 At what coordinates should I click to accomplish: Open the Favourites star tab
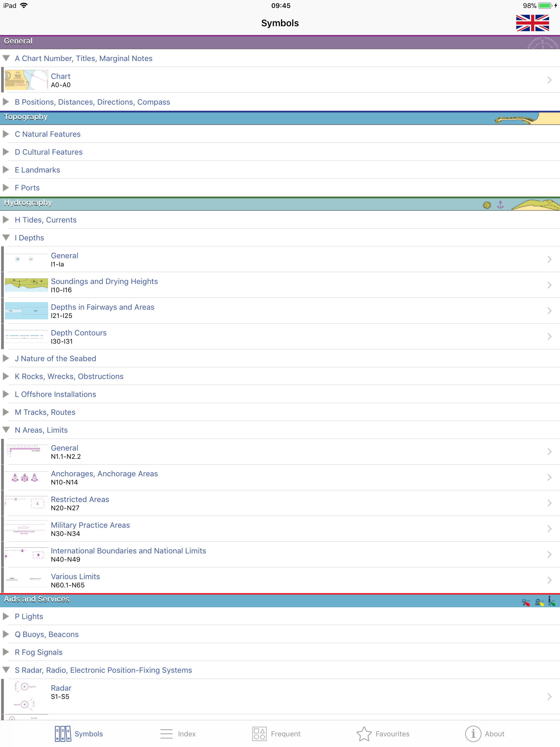[364, 734]
